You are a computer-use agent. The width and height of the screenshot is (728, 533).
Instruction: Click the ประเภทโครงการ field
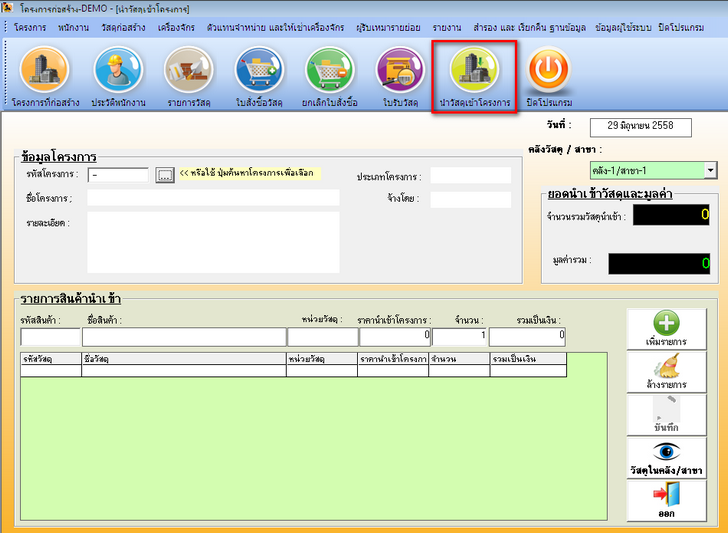click(x=470, y=176)
